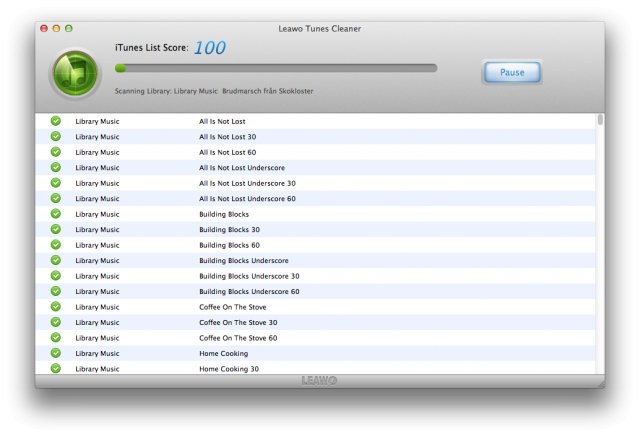The image size is (640, 437).
Task: Select track title Building Blocks Underscore
Action: point(244,260)
